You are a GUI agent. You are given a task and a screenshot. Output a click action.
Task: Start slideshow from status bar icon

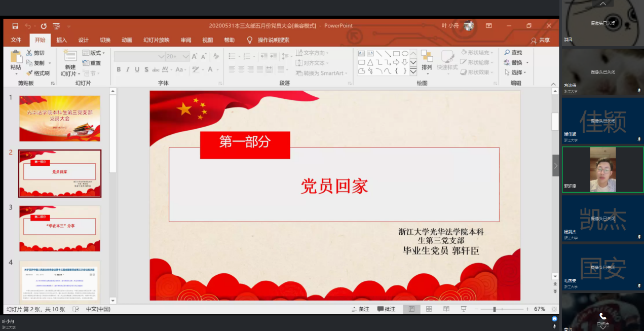tap(463, 309)
